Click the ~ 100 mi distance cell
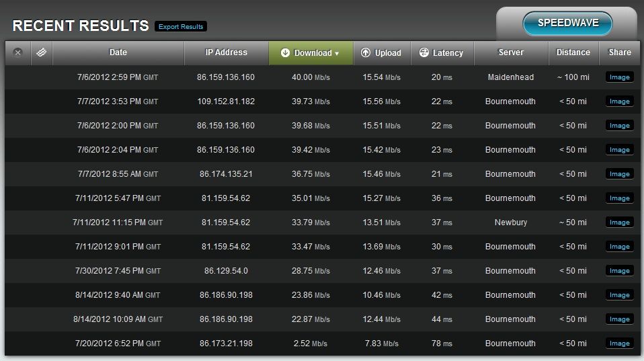This screenshot has width=644, height=361. 573,77
